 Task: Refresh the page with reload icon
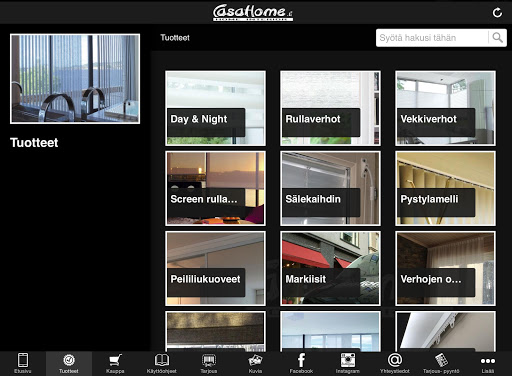[497, 13]
